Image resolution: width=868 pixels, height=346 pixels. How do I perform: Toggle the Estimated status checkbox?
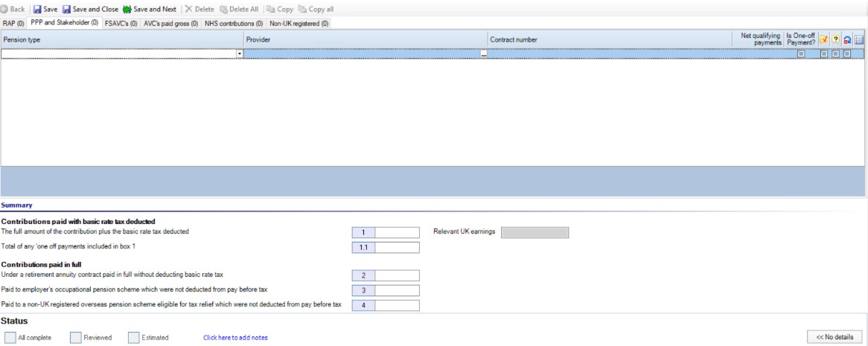133,338
